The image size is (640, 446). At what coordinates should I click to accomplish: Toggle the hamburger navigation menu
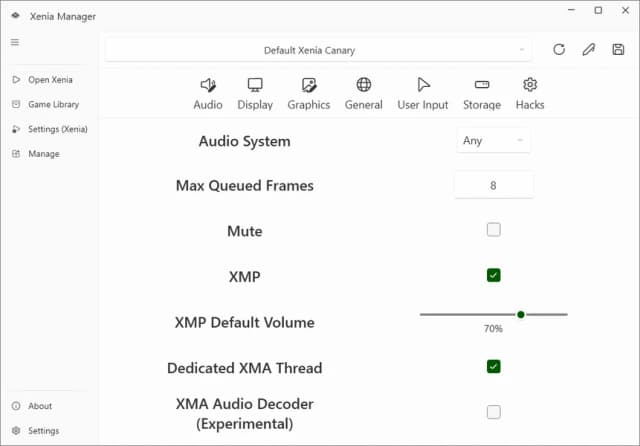(15, 42)
